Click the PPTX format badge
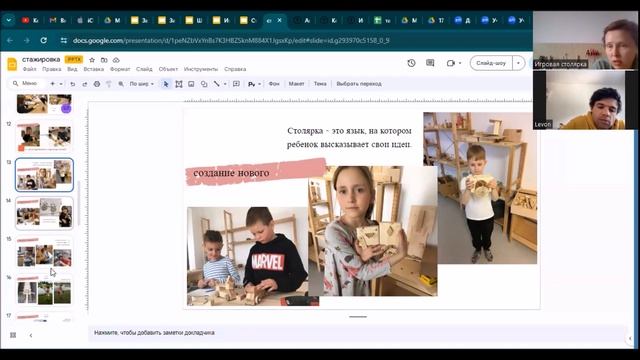 click(73, 60)
